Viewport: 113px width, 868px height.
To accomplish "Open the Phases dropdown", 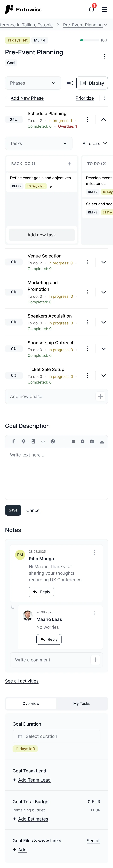I will point(33,83).
